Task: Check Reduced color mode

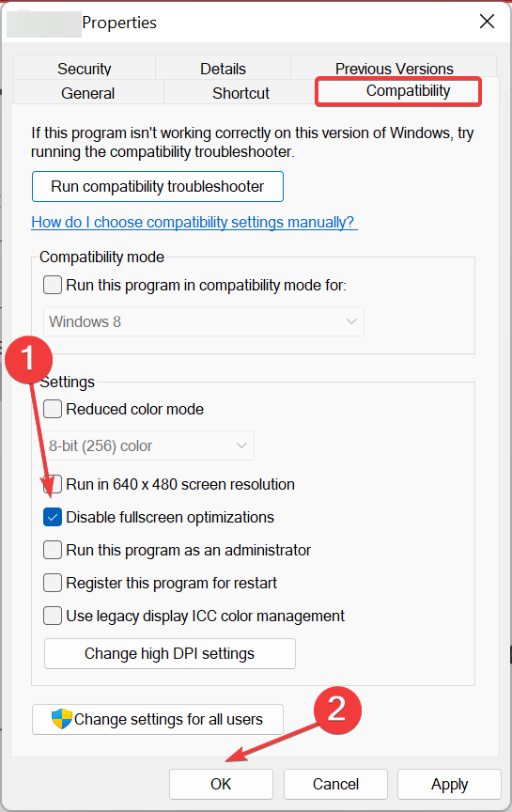Action: pos(53,409)
